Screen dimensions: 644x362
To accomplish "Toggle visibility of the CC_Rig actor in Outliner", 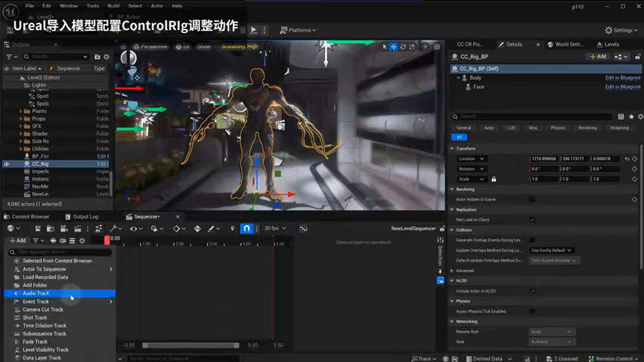I will pyautogui.click(x=5, y=164).
